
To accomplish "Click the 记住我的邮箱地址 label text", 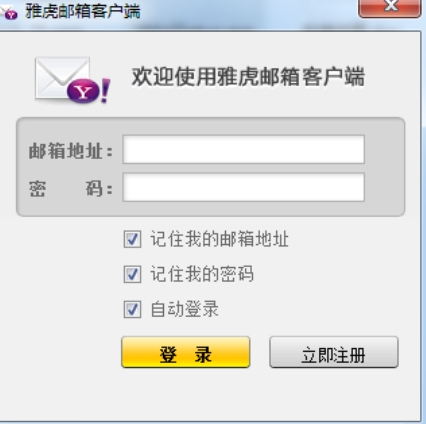I will pyautogui.click(x=219, y=239).
